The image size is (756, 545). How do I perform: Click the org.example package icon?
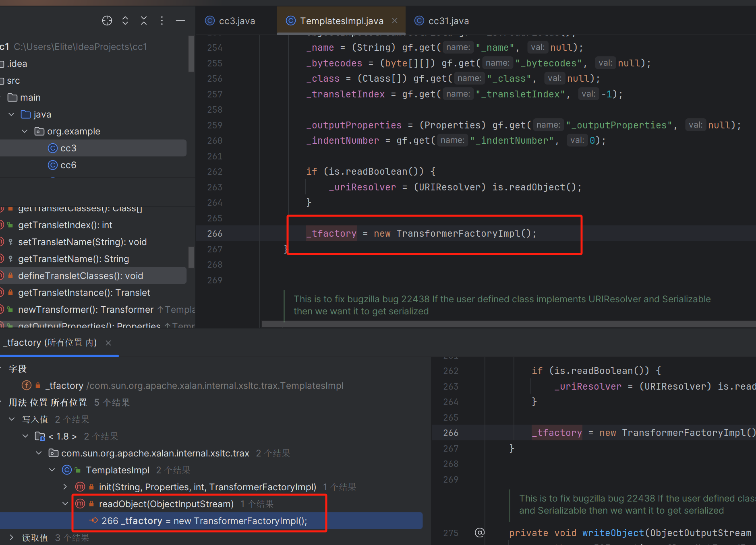(x=39, y=131)
